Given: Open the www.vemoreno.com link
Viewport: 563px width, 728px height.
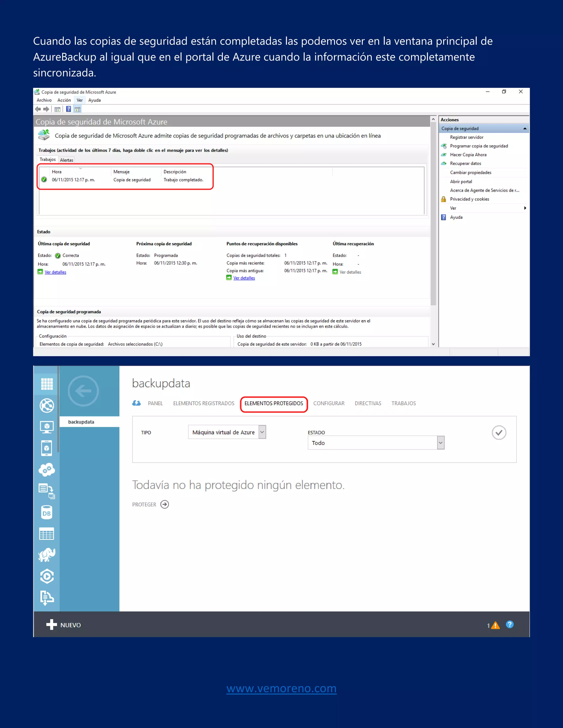Looking at the screenshot, I should pos(281,688).
